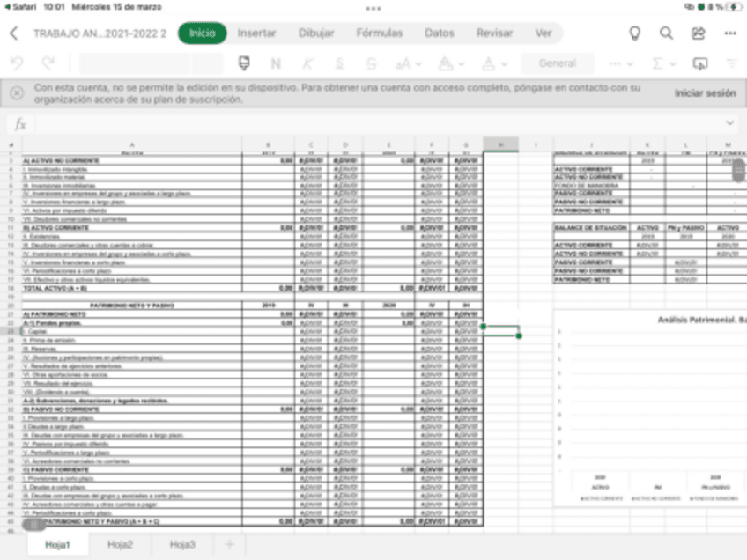Click the Iniciar sesión link
Screen dimensions: 747x560
tap(705, 93)
